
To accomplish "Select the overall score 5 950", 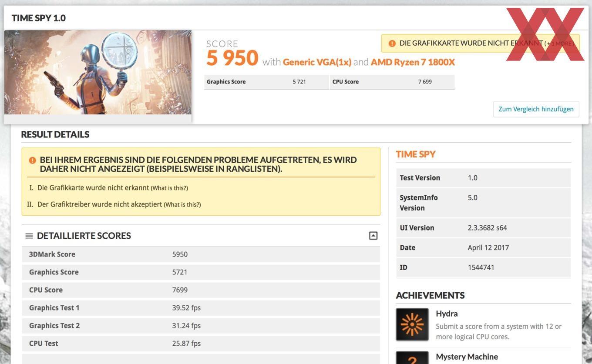I will pos(232,58).
